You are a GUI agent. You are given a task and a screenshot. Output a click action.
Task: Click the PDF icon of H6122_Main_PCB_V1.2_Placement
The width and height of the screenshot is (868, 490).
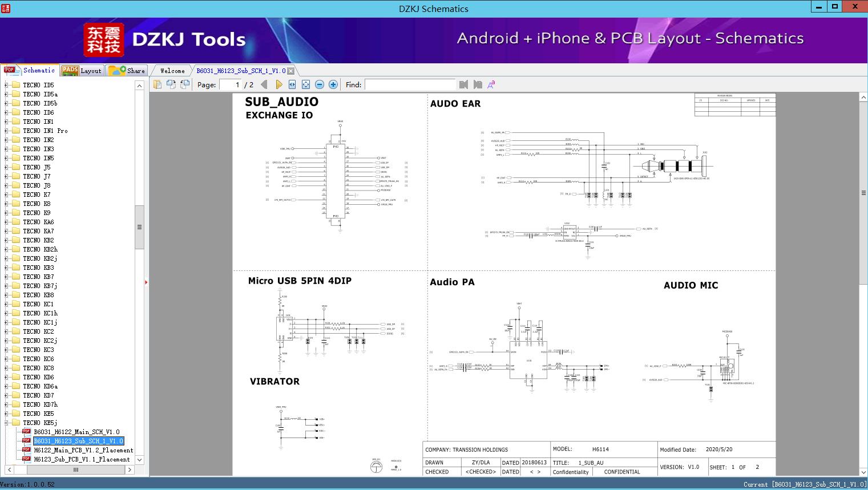click(26, 450)
